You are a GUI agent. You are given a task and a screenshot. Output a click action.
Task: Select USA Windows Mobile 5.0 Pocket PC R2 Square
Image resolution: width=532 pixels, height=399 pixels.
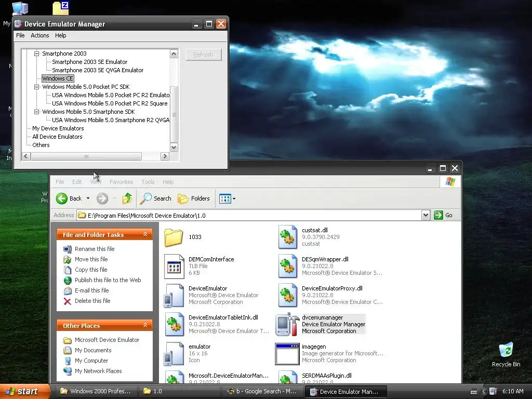pyautogui.click(x=110, y=103)
